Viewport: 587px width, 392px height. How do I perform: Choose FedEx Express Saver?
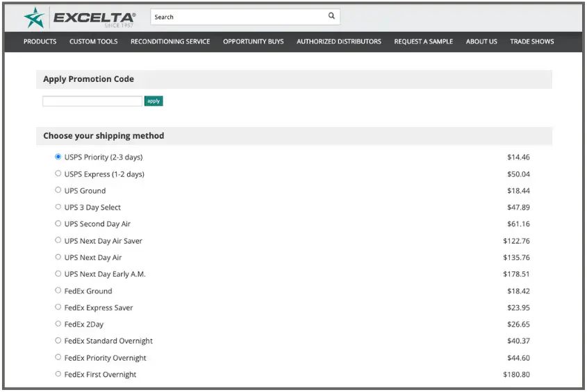[58, 307]
